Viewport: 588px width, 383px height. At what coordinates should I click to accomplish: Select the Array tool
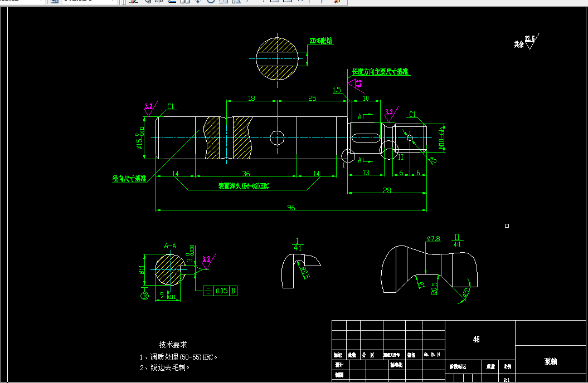click(x=185, y=2)
